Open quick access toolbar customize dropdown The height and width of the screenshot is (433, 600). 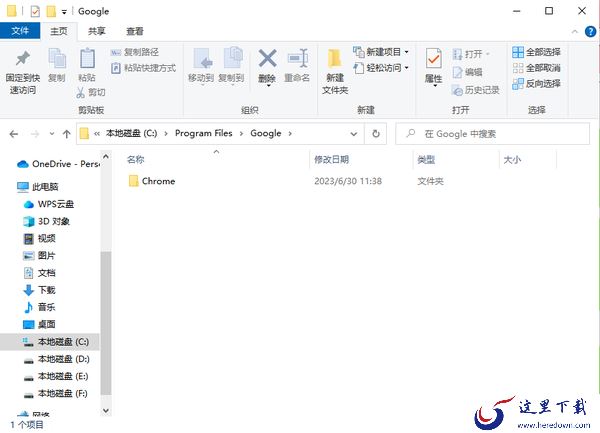tap(64, 12)
